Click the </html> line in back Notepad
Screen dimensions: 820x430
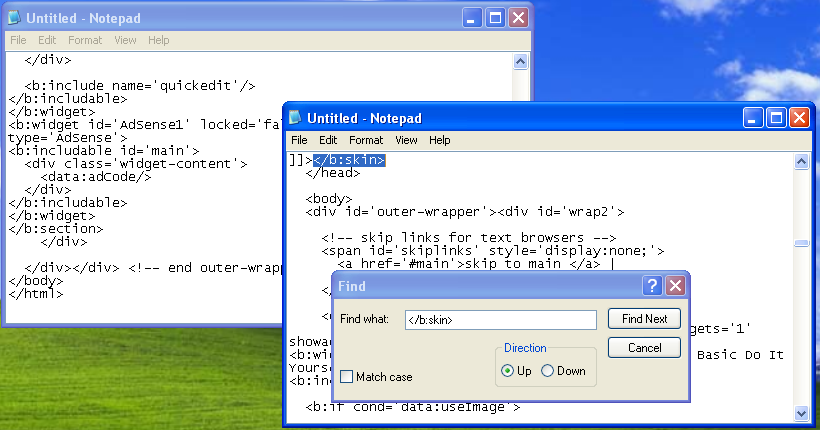36,294
